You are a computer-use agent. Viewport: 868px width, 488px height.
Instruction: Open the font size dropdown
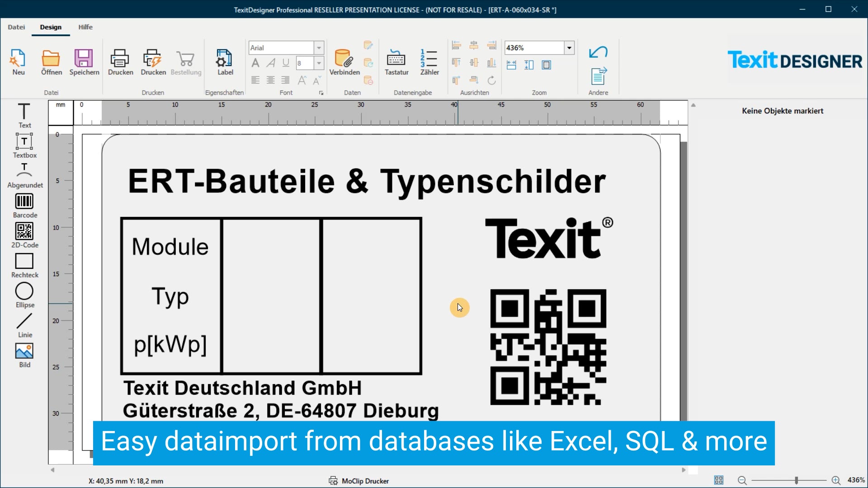point(319,63)
